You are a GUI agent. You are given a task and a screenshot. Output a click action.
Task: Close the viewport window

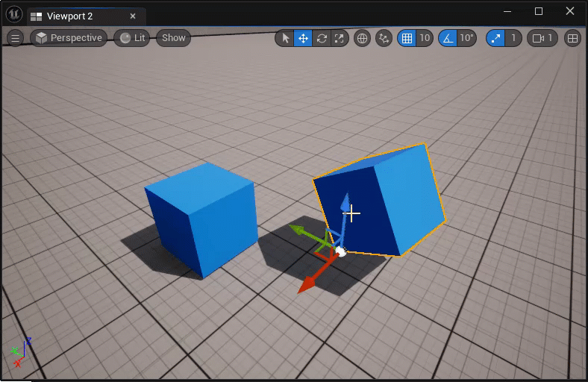570,11
